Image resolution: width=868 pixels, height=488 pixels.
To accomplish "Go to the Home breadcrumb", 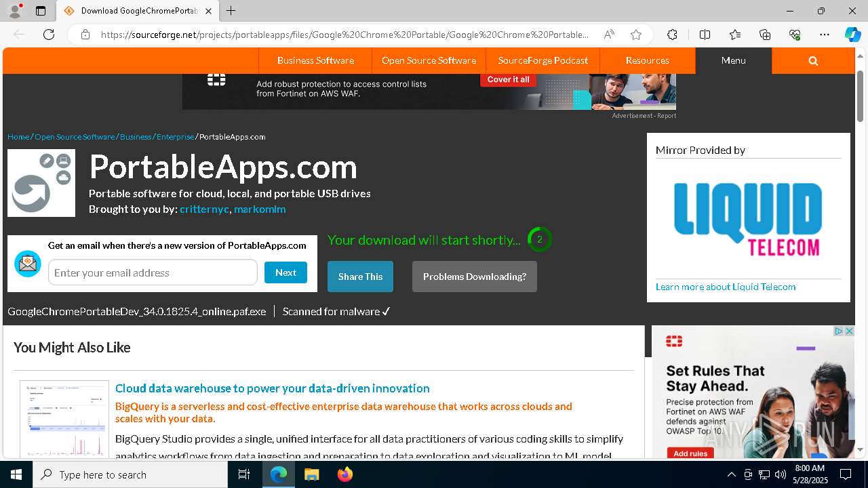I will (18, 137).
